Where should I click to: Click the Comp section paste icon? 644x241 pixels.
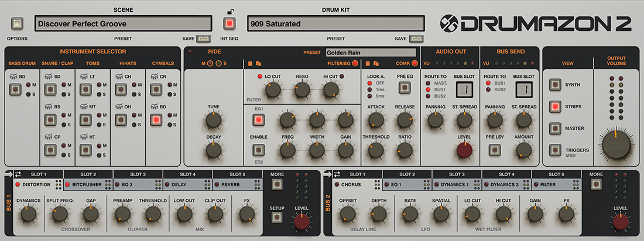(x=375, y=63)
